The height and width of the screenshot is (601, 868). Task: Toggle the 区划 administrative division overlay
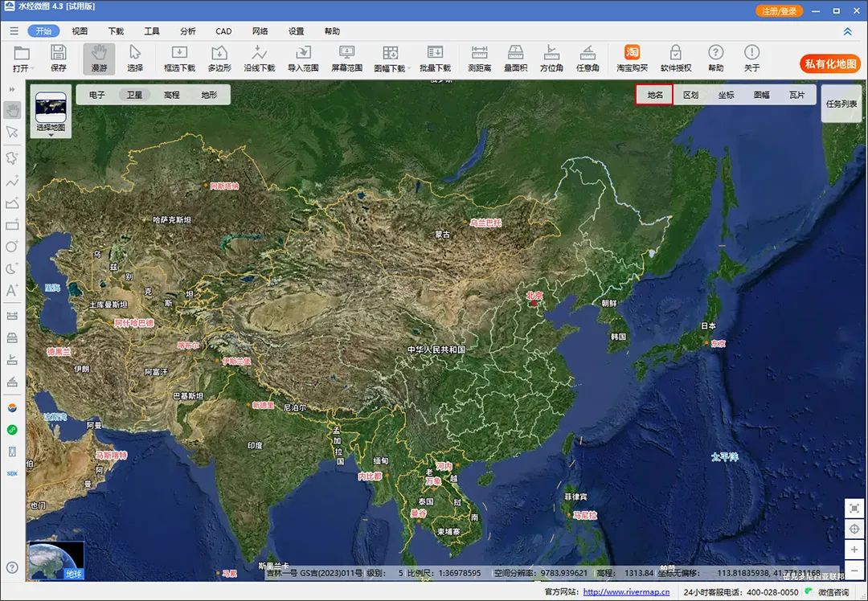pyautogui.click(x=690, y=95)
